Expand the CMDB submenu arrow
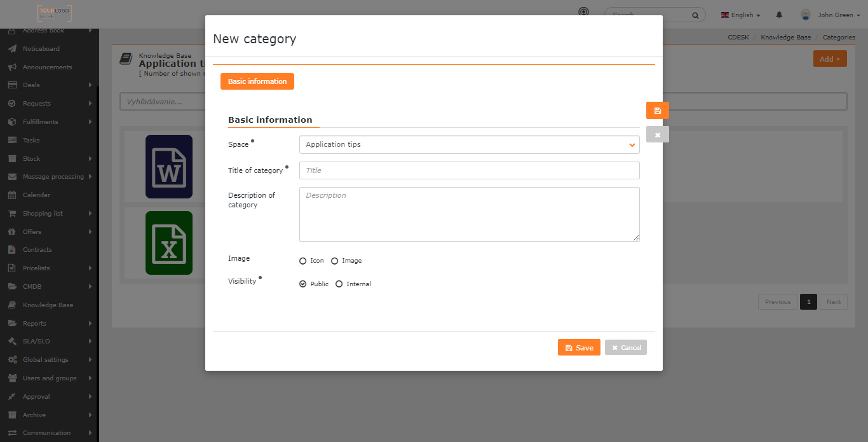Image resolution: width=868 pixels, height=442 pixels. coord(90,286)
